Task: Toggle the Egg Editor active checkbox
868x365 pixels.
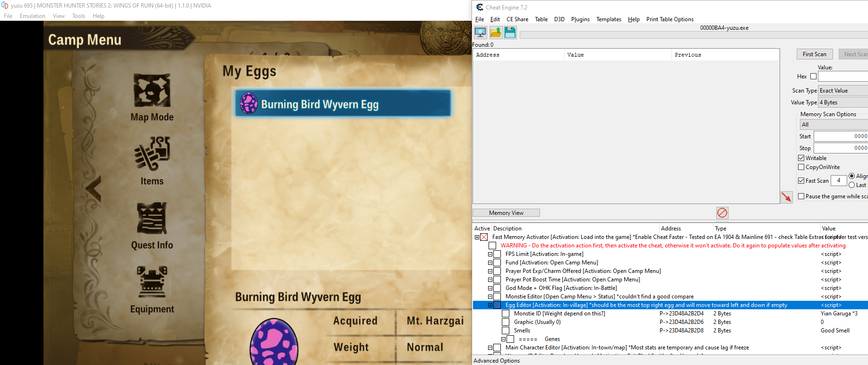Action: [x=497, y=305]
